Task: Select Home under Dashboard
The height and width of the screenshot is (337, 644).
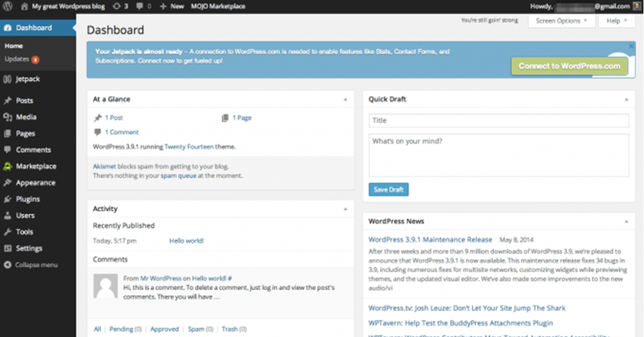Action: pos(13,46)
